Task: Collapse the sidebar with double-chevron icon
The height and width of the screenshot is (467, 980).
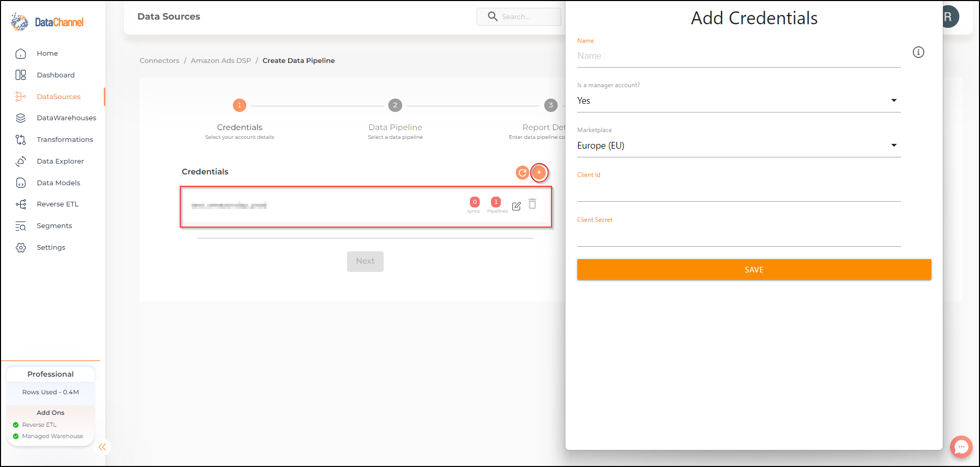Action: pyautogui.click(x=102, y=447)
